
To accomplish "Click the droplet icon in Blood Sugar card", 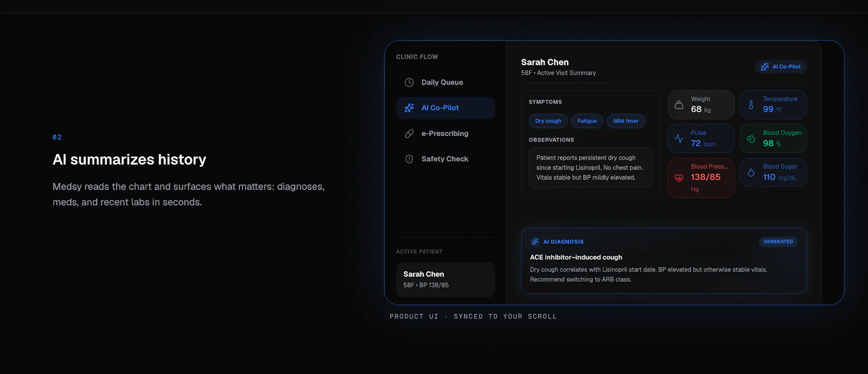I will [x=751, y=172].
